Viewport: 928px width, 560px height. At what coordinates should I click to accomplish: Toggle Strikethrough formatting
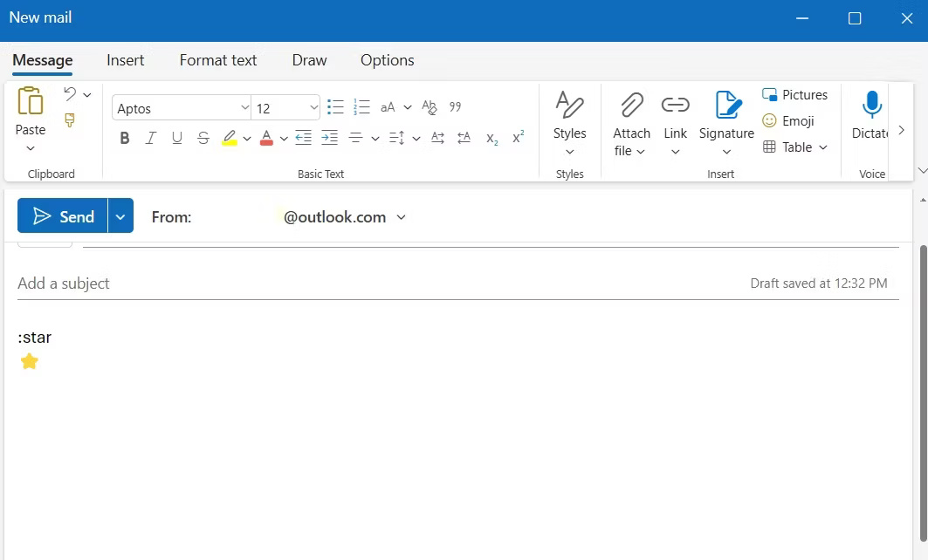point(203,138)
